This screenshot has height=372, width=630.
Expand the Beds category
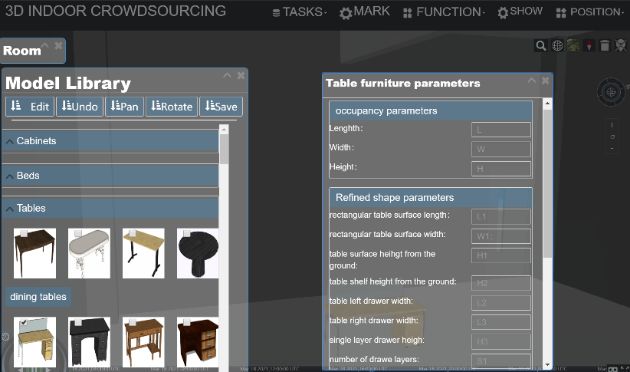pos(110,176)
